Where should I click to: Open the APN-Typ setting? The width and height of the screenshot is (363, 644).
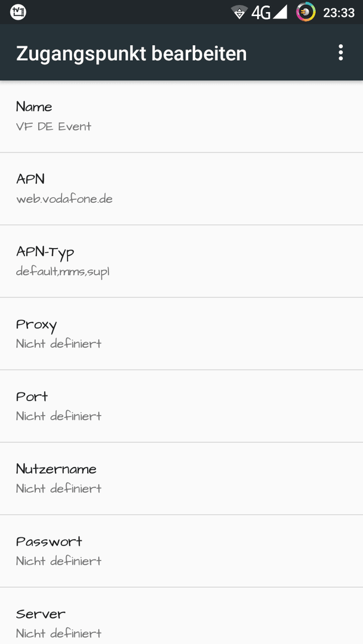[x=181, y=261]
